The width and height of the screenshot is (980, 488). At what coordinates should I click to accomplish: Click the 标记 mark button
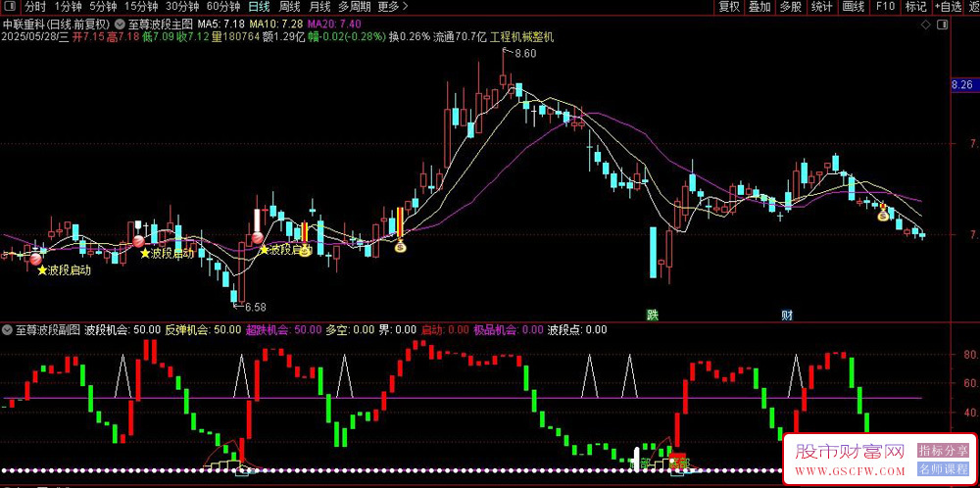click(x=916, y=7)
